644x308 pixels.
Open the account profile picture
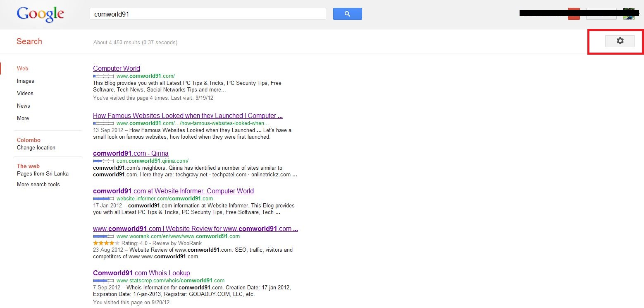[x=629, y=14]
